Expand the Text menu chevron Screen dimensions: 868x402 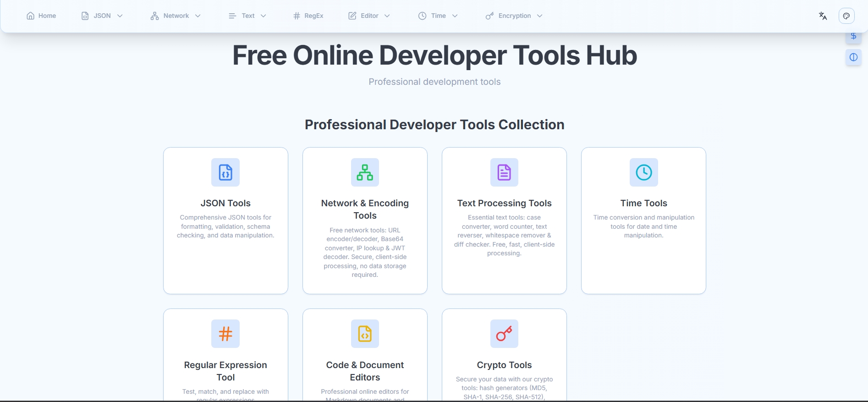264,16
